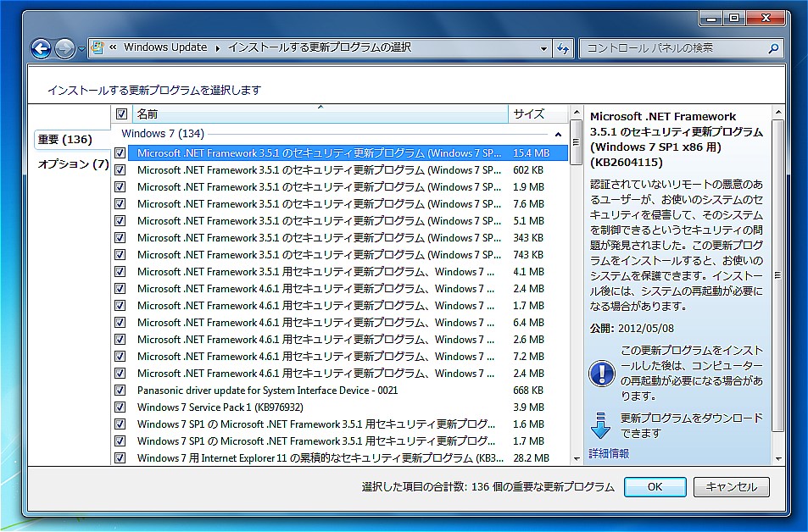Click the blue exclamation restart-notice icon
This screenshot has height=532, width=808.
point(601,374)
